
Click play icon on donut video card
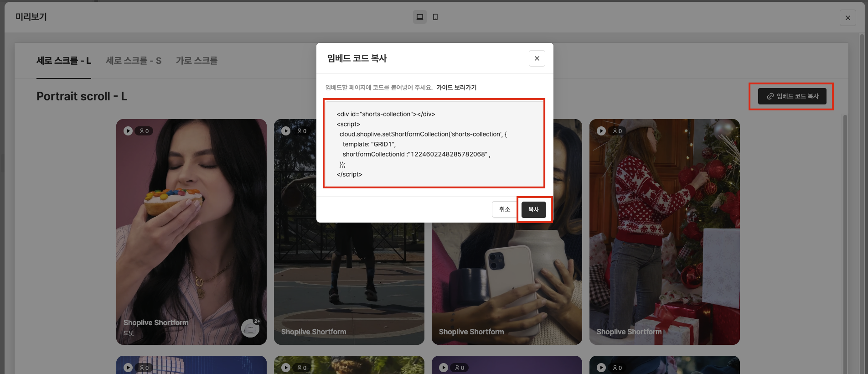pos(128,131)
